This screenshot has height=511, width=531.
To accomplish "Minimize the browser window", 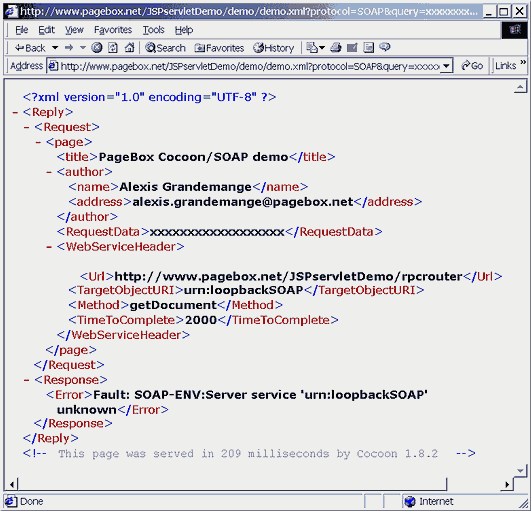I will (x=488, y=12).
